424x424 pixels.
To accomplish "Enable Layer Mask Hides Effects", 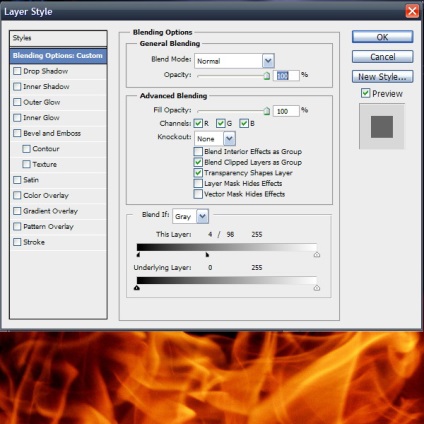I will [x=198, y=183].
